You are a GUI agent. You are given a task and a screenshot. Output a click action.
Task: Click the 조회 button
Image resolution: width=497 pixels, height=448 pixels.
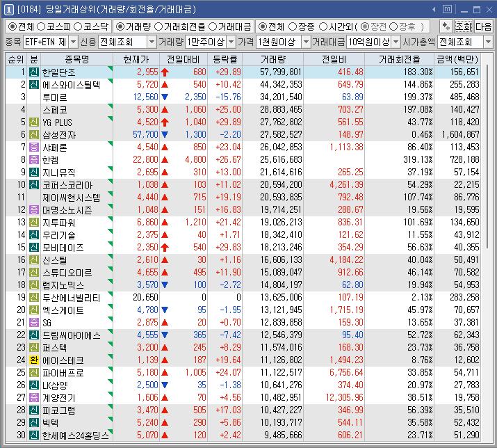[464, 26]
